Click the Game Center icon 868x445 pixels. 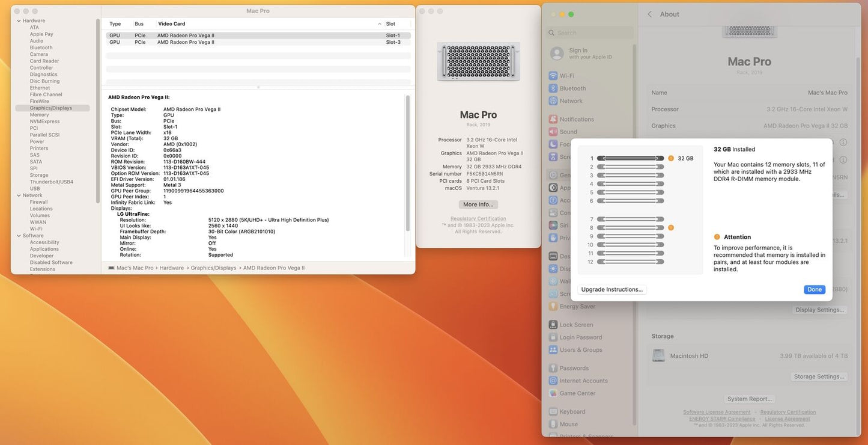click(553, 393)
